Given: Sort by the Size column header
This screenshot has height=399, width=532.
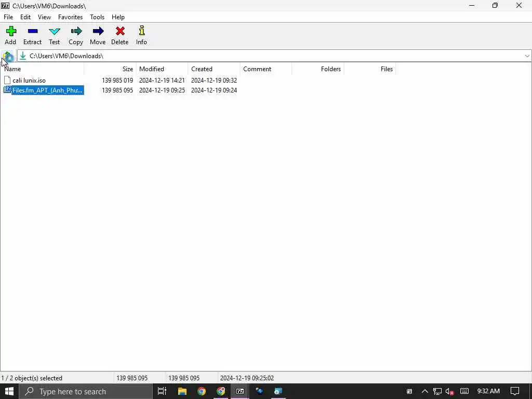Looking at the screenshot, I should tap(110, 69).
